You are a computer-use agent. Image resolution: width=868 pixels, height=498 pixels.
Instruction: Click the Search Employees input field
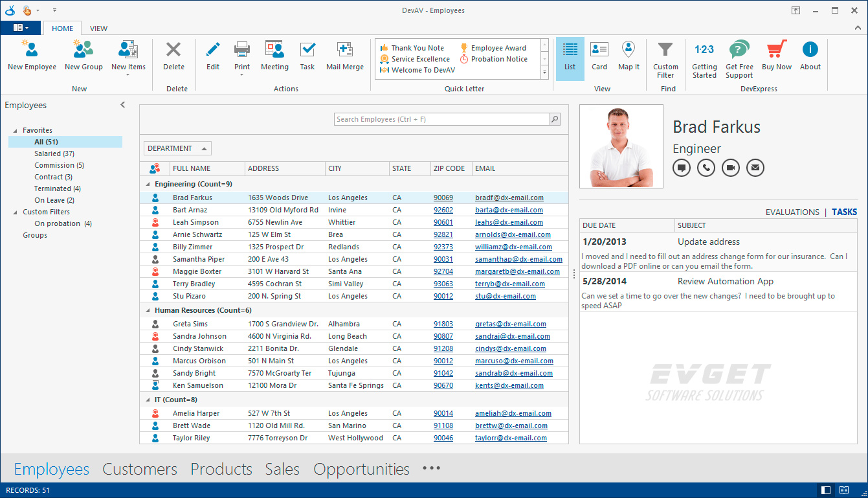pos(441,119)
